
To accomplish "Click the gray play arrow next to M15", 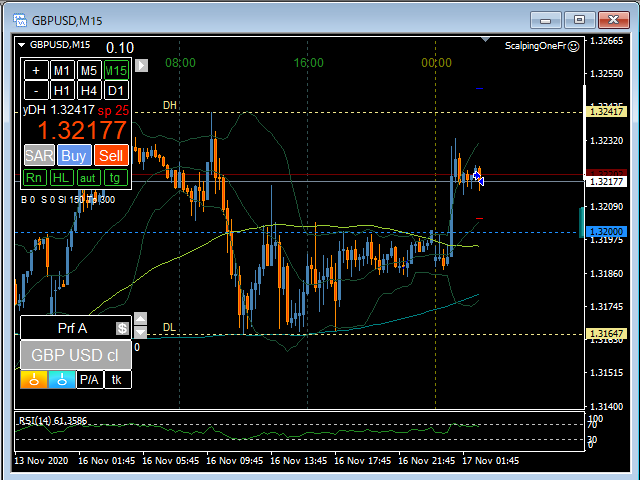I will pyautogui.click(x=142, y=65).
